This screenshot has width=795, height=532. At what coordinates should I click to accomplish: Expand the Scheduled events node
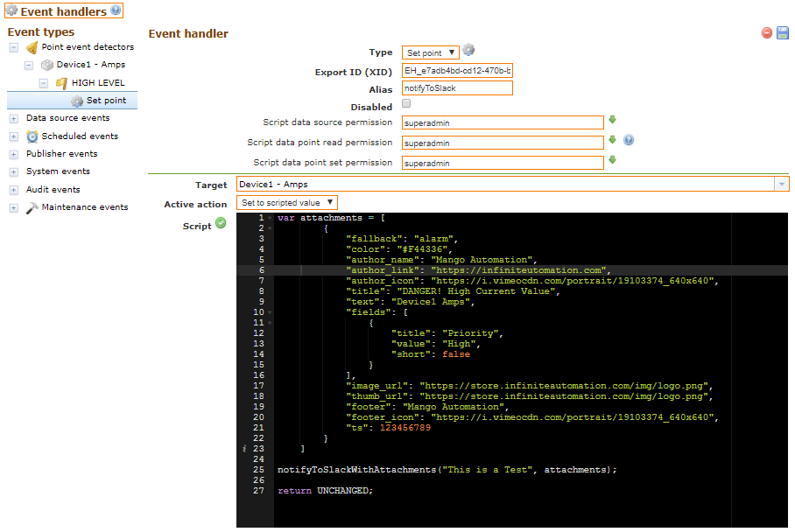pyautogui.click(x=14, y=136)
